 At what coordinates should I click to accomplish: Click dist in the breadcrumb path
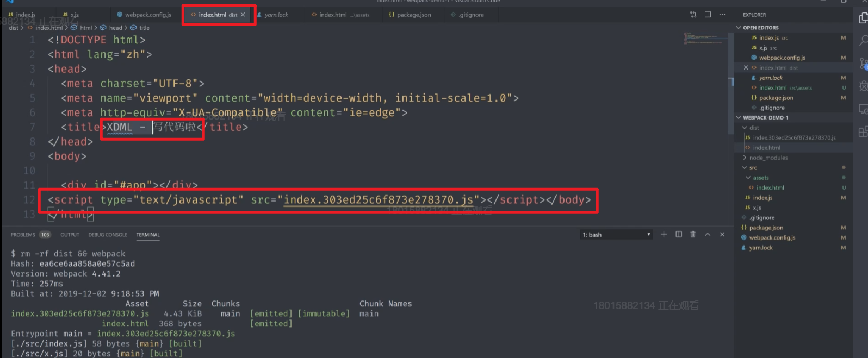pyautogui.click(x=14, y=28)
